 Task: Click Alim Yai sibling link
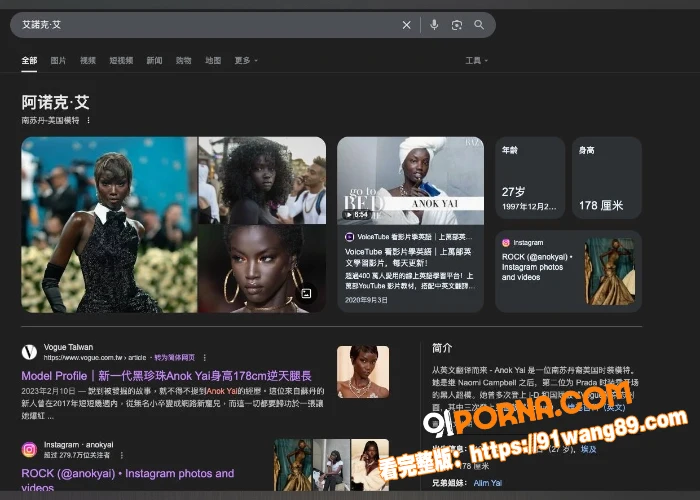click(x=488, y=483)
